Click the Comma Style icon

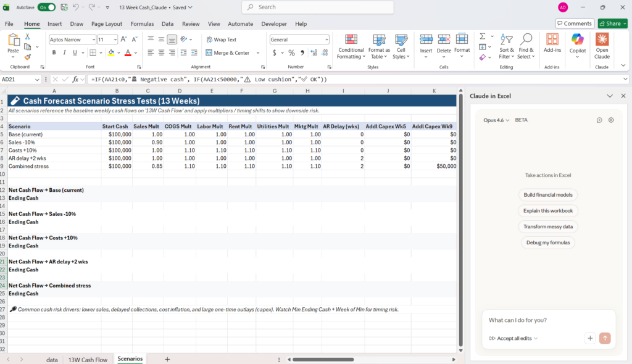302,53
